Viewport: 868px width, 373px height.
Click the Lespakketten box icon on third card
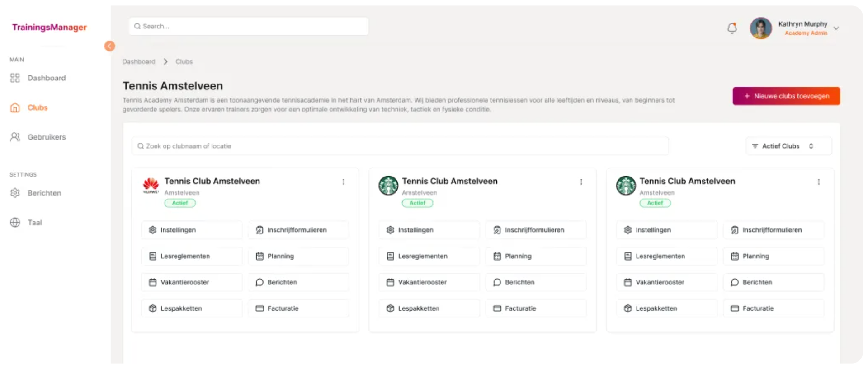click(x=627, y=308)
